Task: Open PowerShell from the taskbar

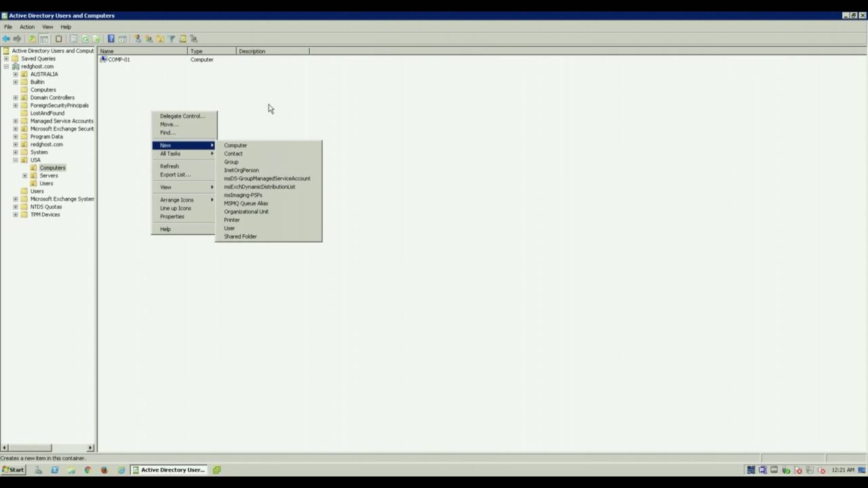Action: (x=54, y=470)
